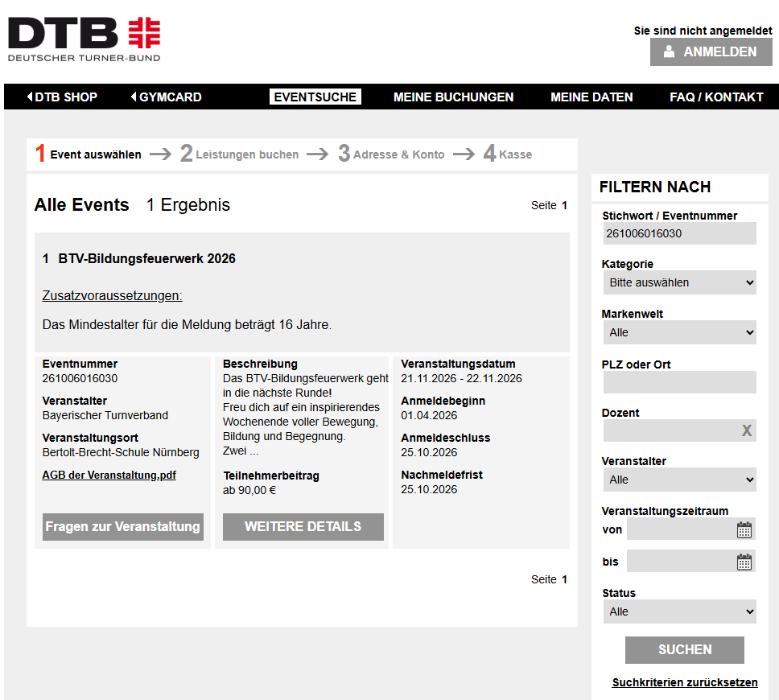Click the DTB logo in the header
Screen dimensions: 779x700
(x=84, y=38)
